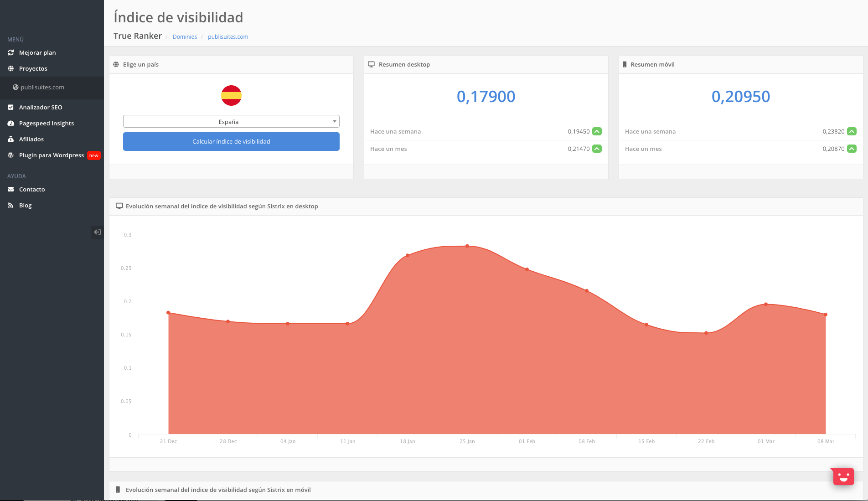The width and height of the screenshot is (868, 501).
Task: Click the Blog RSS icon
Action: point(10,205)
